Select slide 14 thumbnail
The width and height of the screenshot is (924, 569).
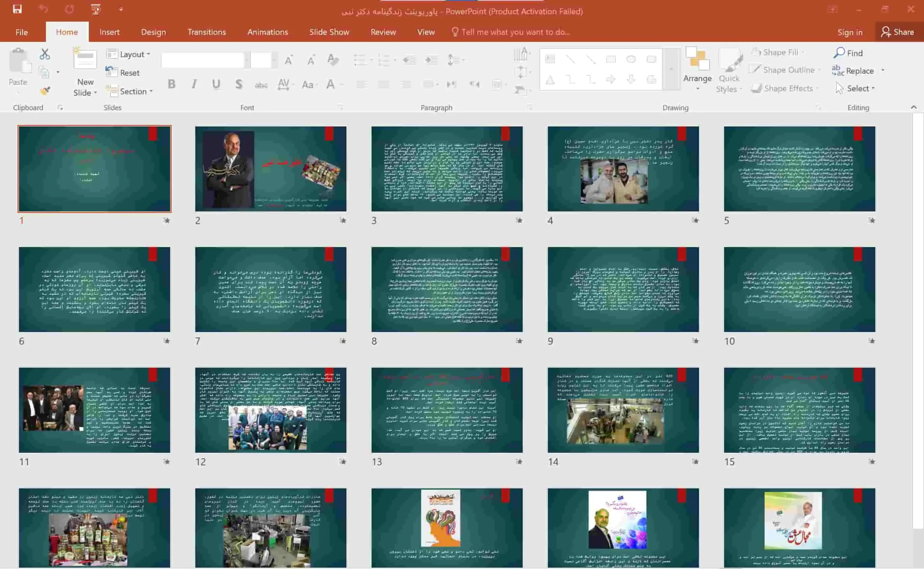tap(623, 410)
